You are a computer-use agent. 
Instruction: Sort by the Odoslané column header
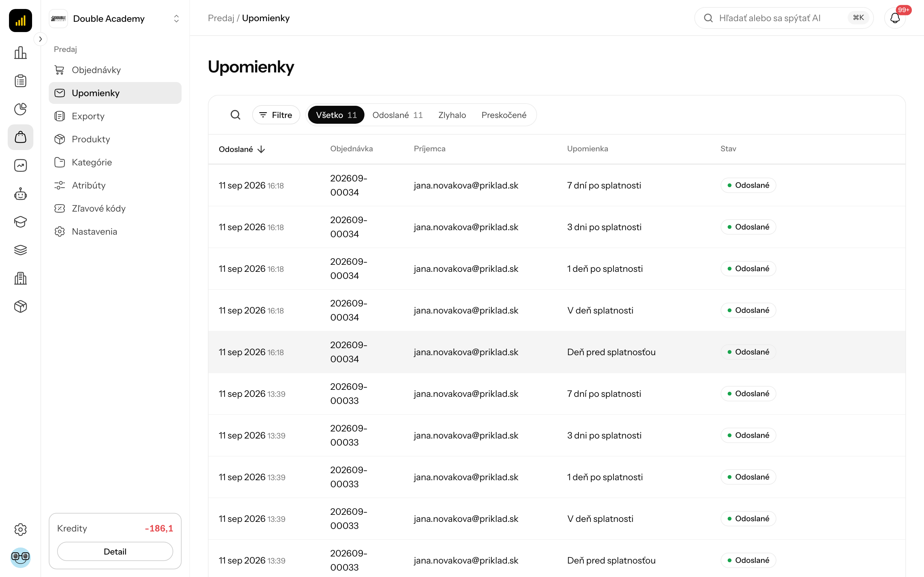coord(242,149)
